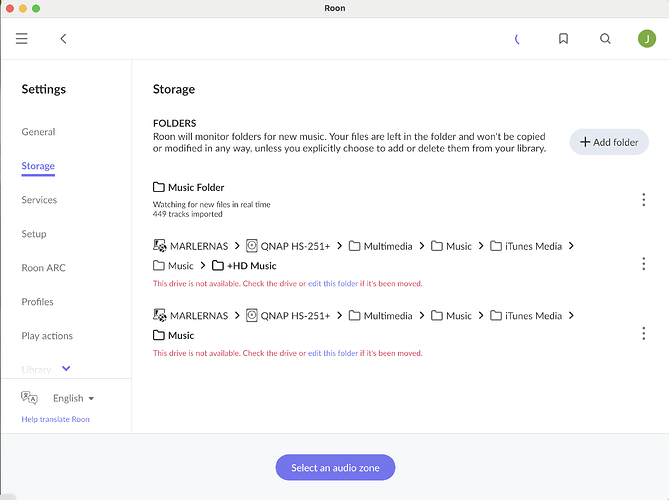Click the QNAP drive icon in second path
The image size is (669, 500).
tap(252, 315)
